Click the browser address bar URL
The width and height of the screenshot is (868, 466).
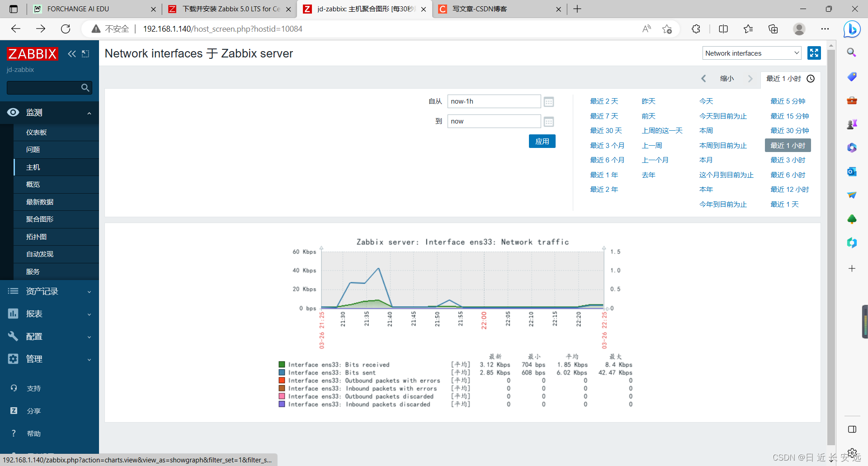coord(222,29)
